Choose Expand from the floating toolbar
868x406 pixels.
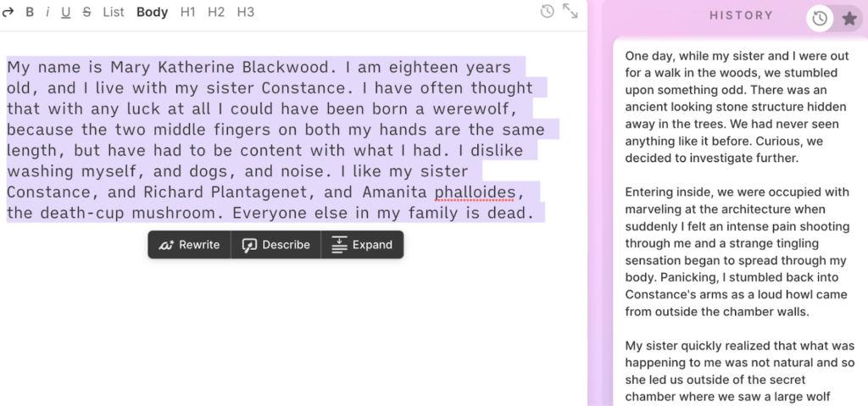tap(362, 245)
